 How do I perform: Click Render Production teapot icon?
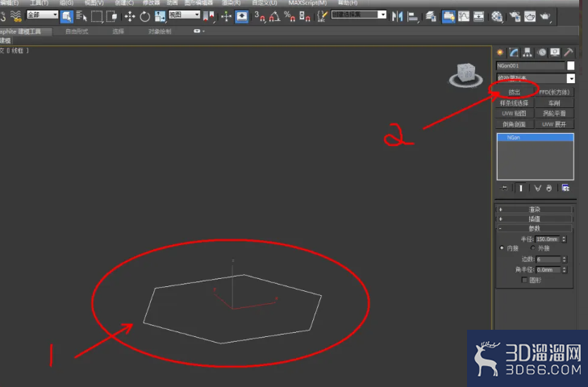(545, 16)
